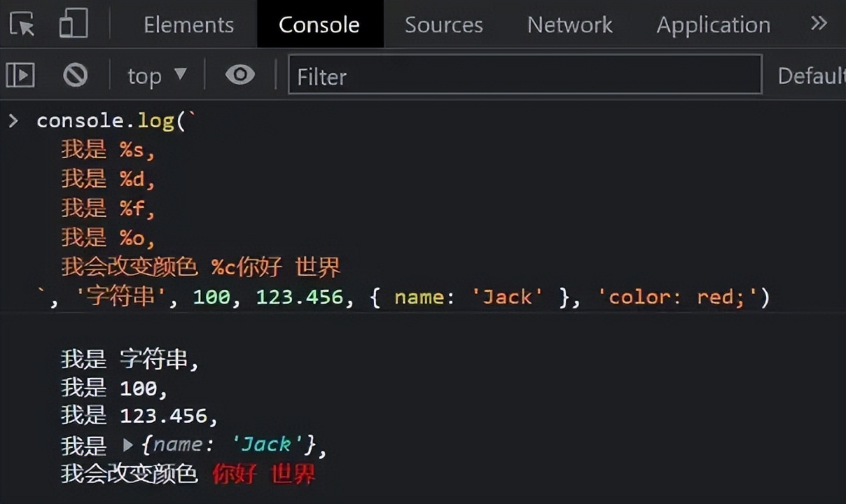Open the Elements tab
This screenshot has height=504, width=846.
[x=188, y=25]
